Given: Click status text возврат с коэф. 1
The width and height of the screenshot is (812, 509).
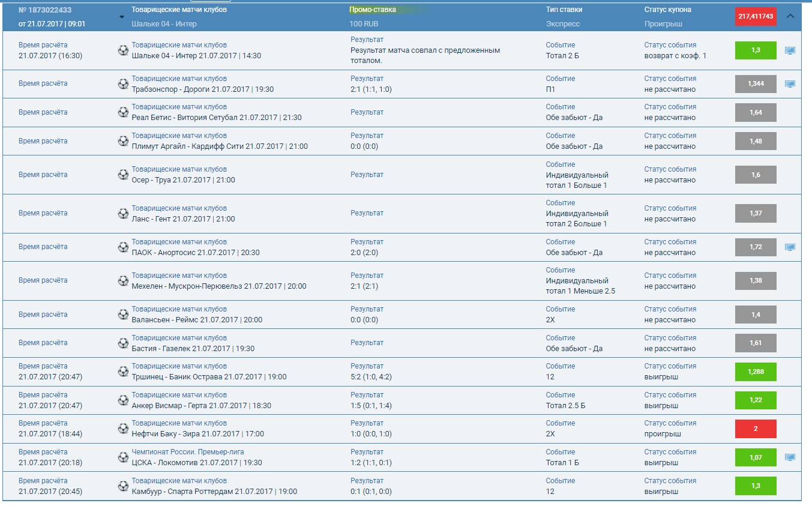Looking at the screenshot, I should click(x=676, y=56).
